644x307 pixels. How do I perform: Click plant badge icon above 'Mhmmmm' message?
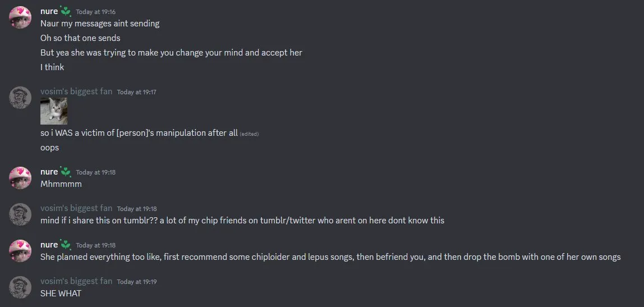click(66, 172)
